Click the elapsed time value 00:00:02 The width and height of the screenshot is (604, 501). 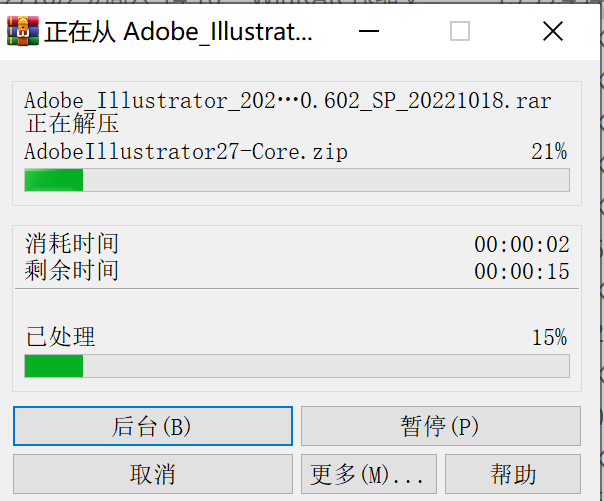point(522,245)
